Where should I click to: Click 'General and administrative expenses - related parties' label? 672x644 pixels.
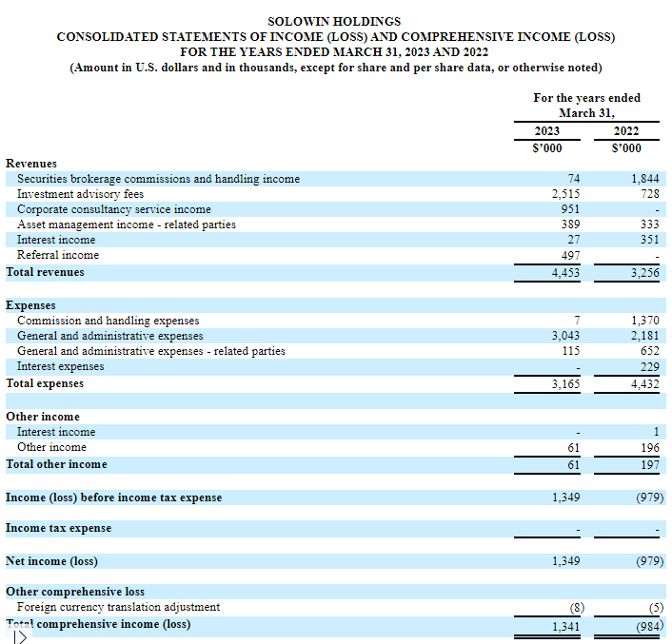pos(151,352)
